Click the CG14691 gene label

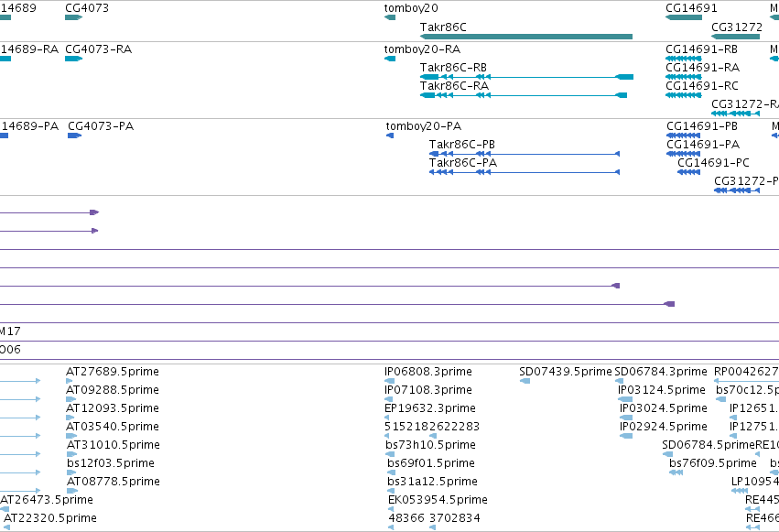pos(691,8)
